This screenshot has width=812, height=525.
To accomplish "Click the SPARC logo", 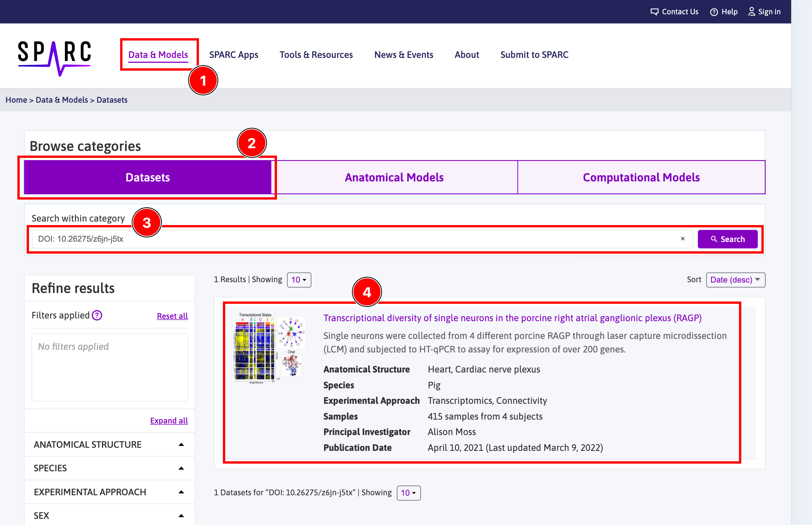I will tap(54, 58).
